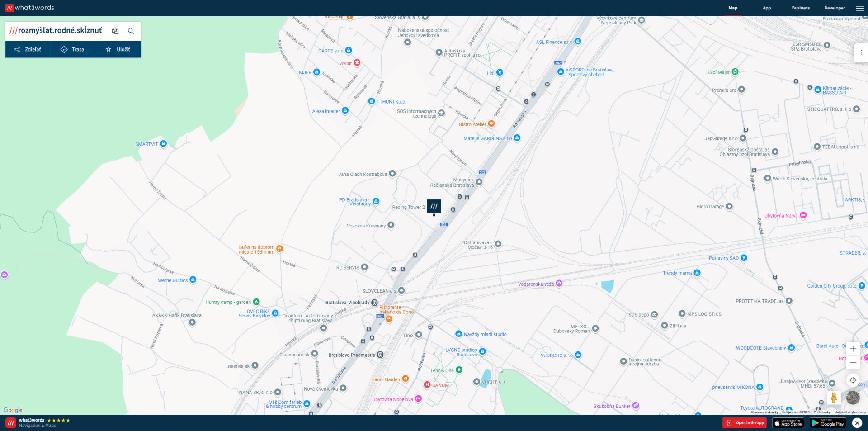Switch to satellite imagery view
Screen dimensions: 868x431
(x=853, y=398)
